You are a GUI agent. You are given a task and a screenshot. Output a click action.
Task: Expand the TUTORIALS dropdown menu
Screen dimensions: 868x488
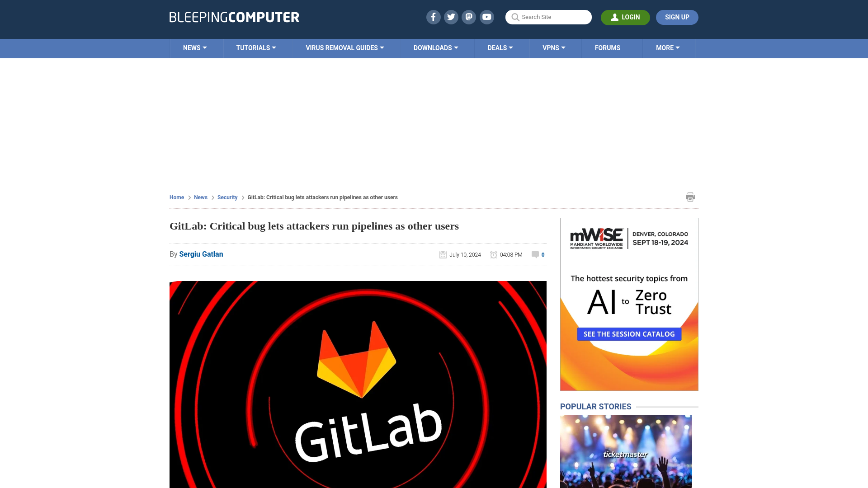click(x=256, y=47)
